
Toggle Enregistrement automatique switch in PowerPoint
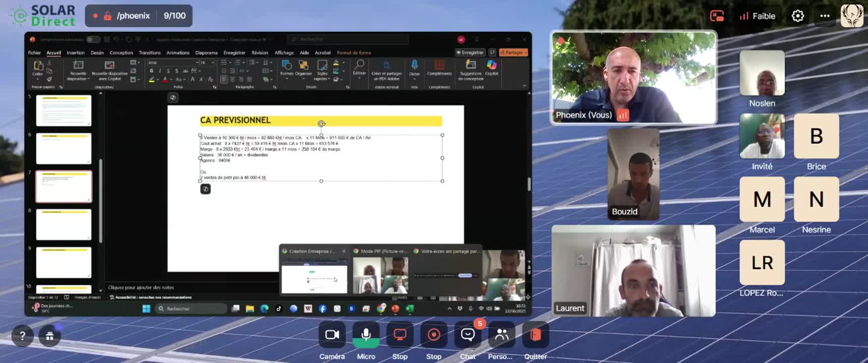(93, 39)
